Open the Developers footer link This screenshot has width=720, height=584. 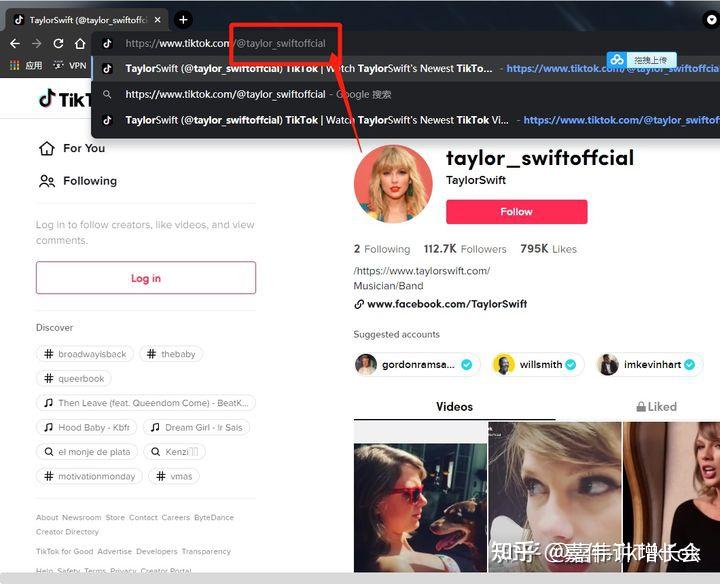157,551
